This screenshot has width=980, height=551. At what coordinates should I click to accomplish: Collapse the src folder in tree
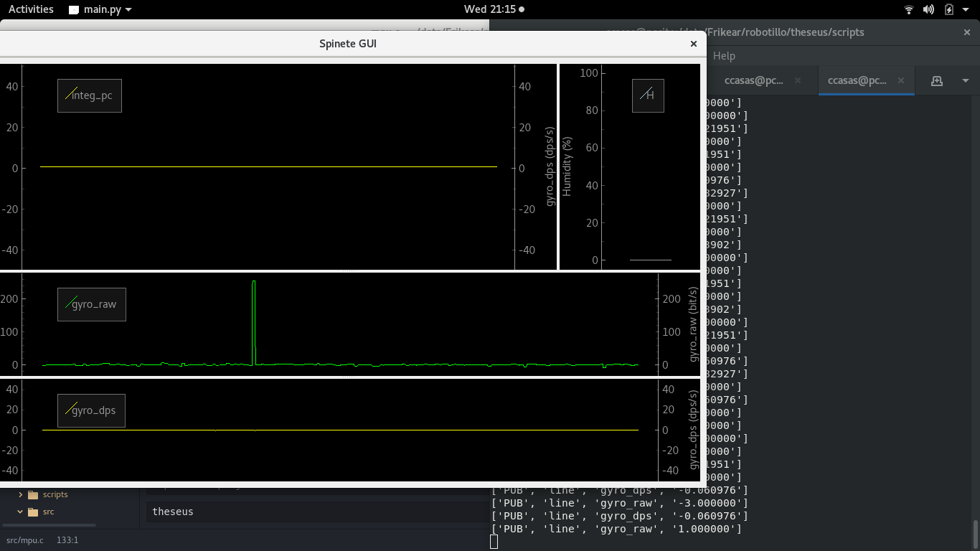[21, 512]
